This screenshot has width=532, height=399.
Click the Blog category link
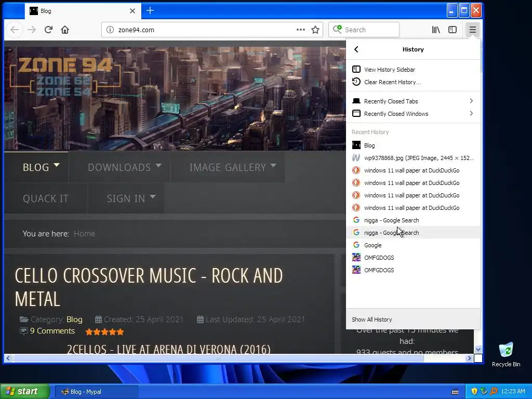pyautogui.click(x=74, y=320)
